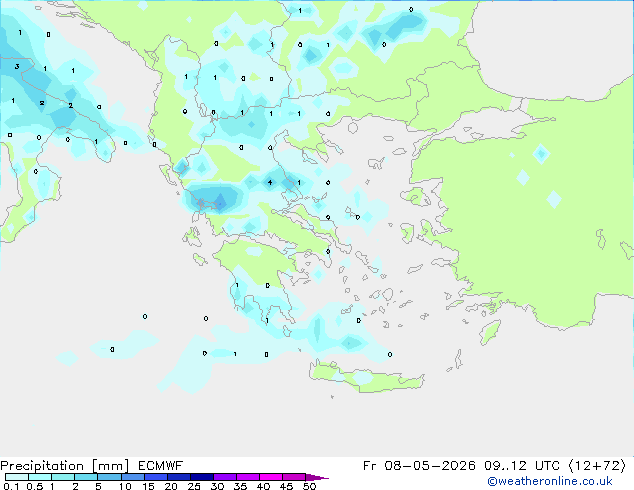The height and width of the screenshot is (490, 634).
Task: Select the 'Precipitation [mm]' title text
Action: 65,466
